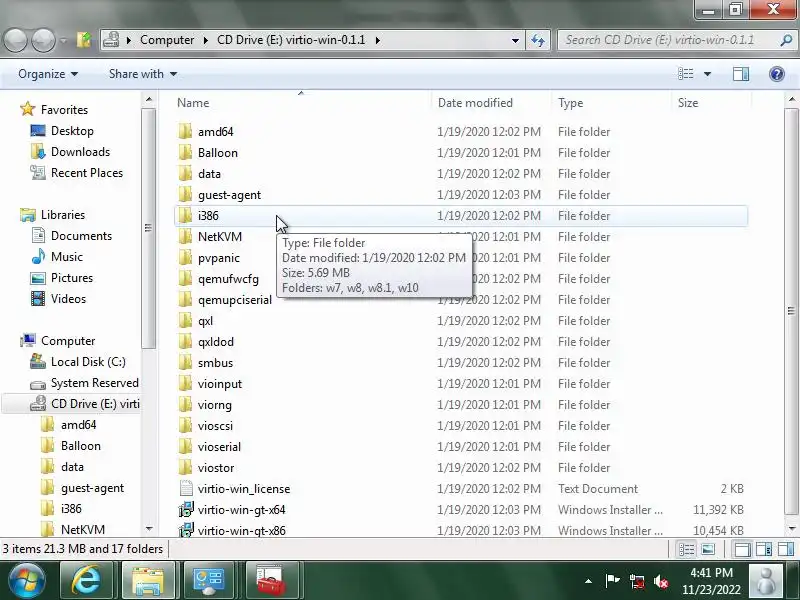
Task: Expand the arrow after Computer breadcrumb
Action: tap(205, 40)
